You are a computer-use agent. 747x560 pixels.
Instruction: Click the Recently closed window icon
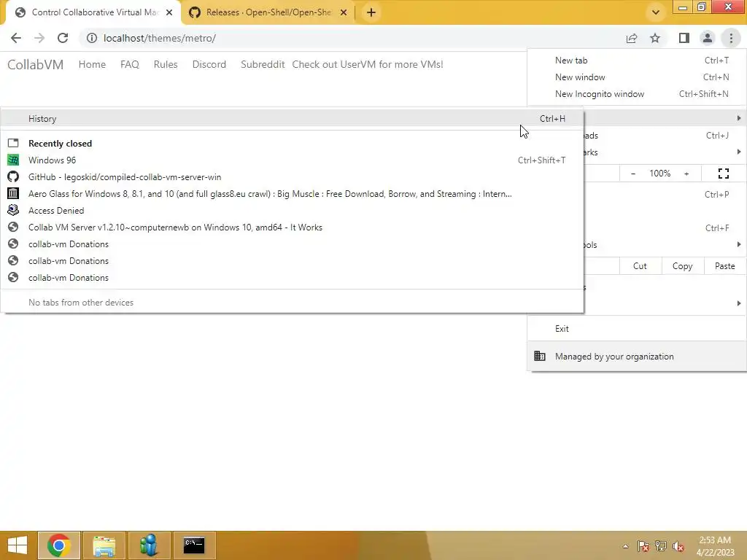13,144
